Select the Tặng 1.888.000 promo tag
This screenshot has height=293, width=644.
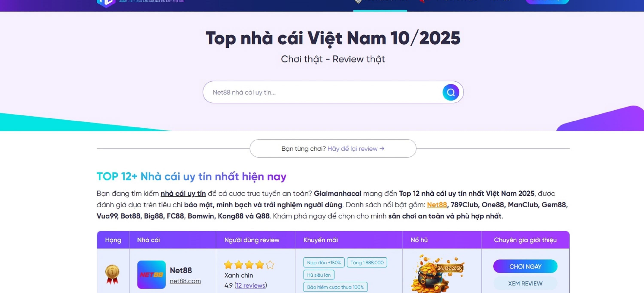(x=367, y=262)
